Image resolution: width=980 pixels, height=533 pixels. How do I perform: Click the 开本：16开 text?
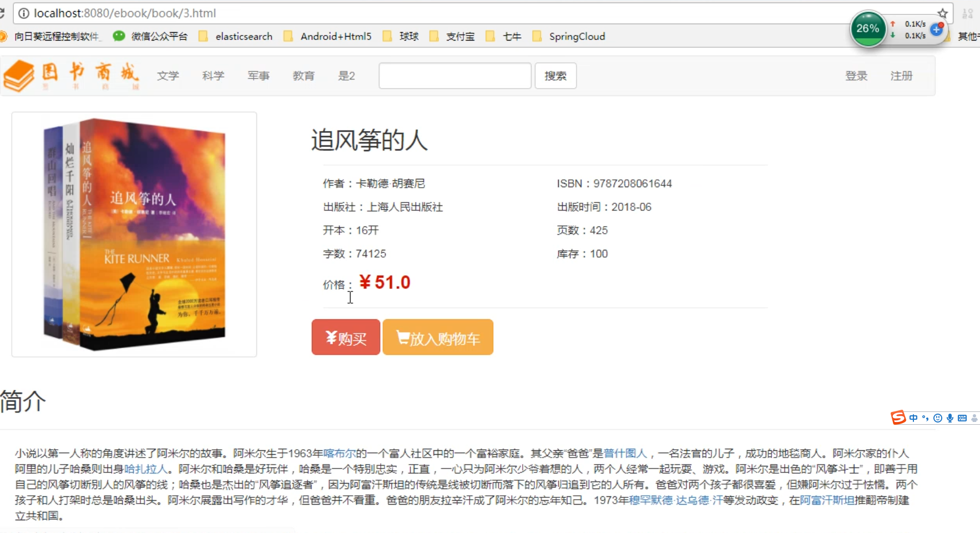351,230
